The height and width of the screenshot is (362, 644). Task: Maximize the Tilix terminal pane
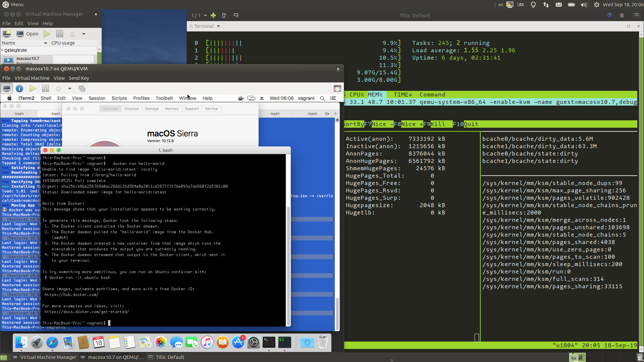[629, 26]
